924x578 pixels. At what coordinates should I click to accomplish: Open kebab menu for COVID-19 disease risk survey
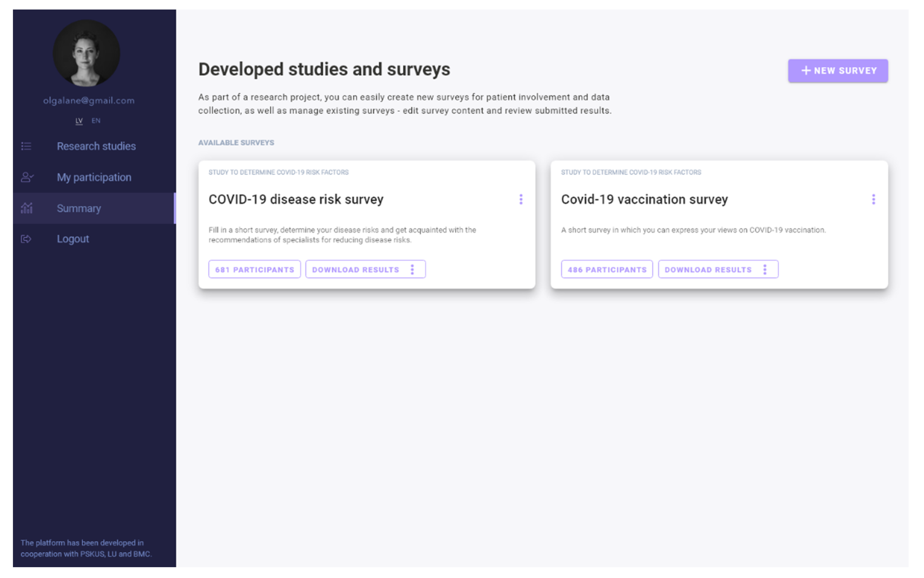(520, 199)
